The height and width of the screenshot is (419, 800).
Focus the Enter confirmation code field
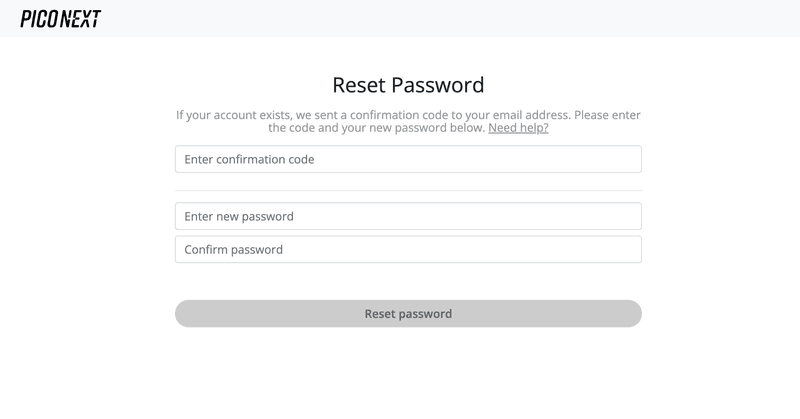point(408,159)
